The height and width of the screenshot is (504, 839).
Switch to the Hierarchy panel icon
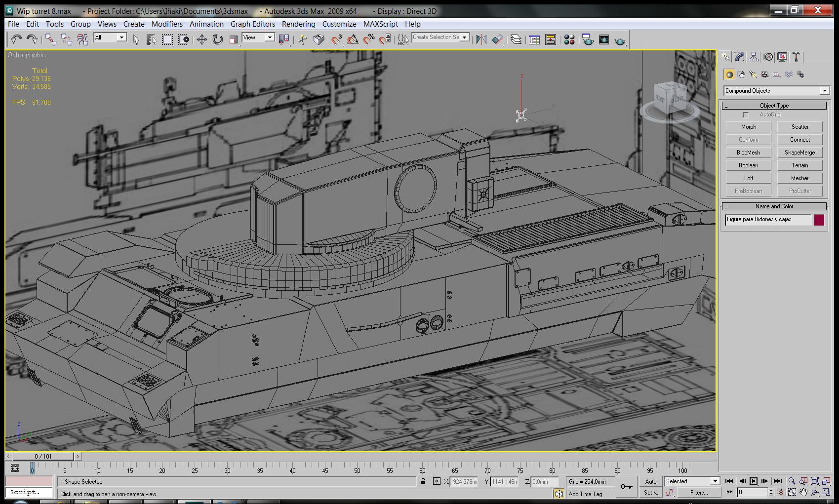[x=754, y=57]
